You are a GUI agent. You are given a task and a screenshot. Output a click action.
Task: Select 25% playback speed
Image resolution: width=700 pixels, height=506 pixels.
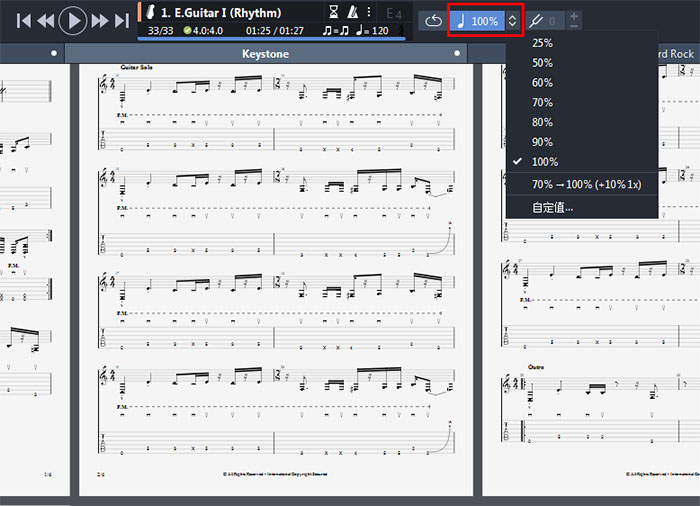[543, 43]
